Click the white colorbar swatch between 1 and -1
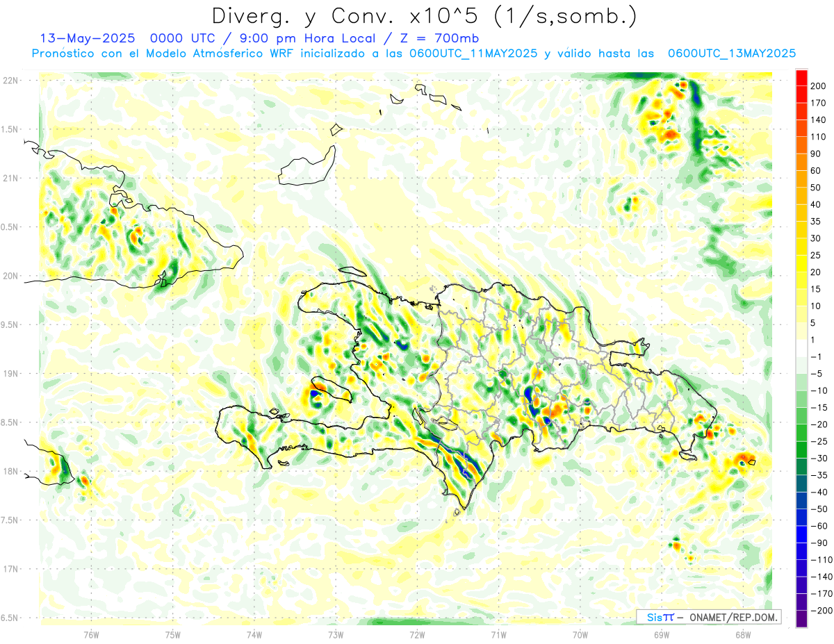 [801, 349]
